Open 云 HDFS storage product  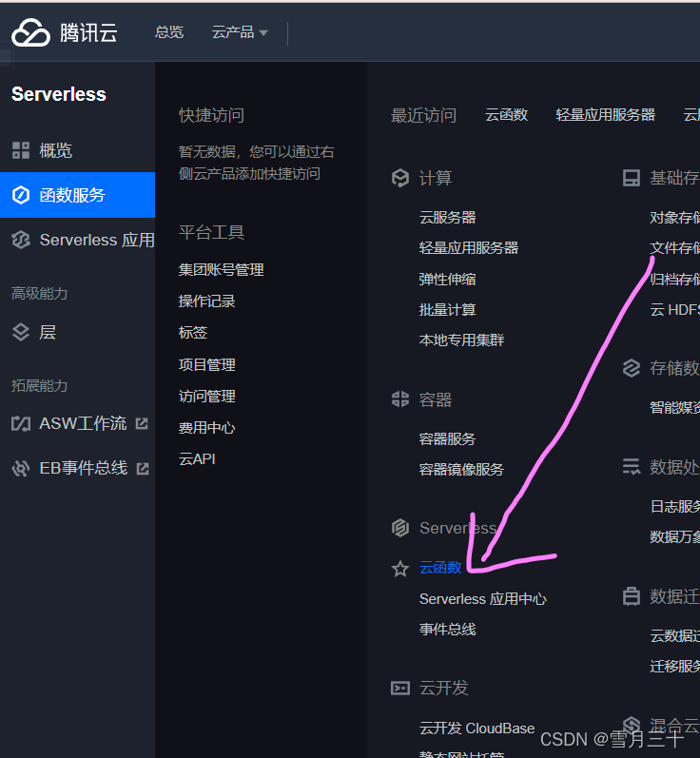[x=675, y=310]
